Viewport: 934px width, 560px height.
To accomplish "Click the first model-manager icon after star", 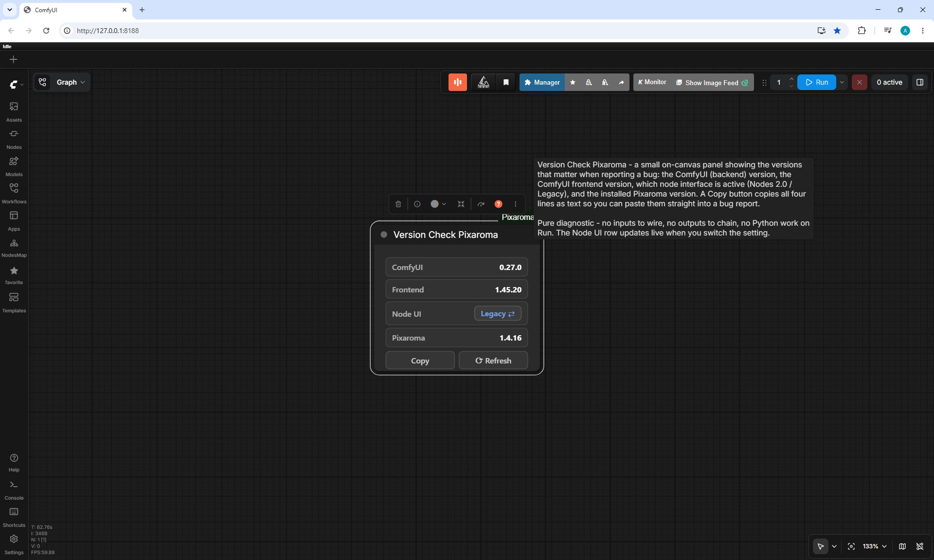I will (x=589, y=82).
